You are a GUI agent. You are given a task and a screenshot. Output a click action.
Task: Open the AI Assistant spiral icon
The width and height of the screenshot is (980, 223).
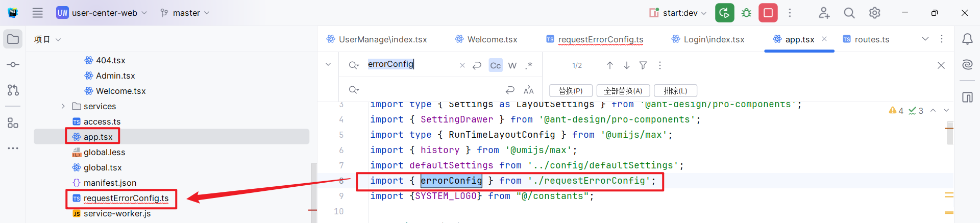(x=967, y=65)
